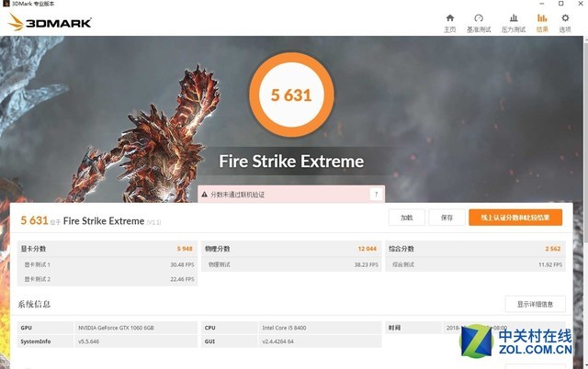Click the 保存 save button
This screenshot has height=369, width=588.
point(447,218)
